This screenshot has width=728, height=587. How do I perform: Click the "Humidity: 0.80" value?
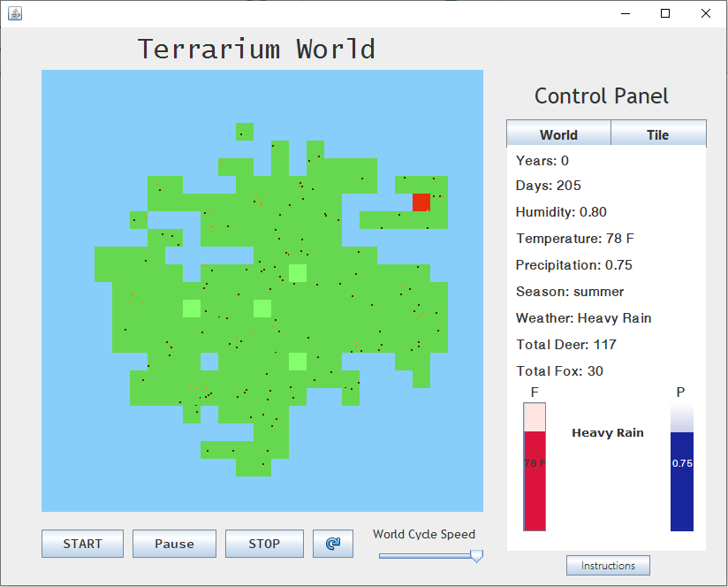pos(561,212)
